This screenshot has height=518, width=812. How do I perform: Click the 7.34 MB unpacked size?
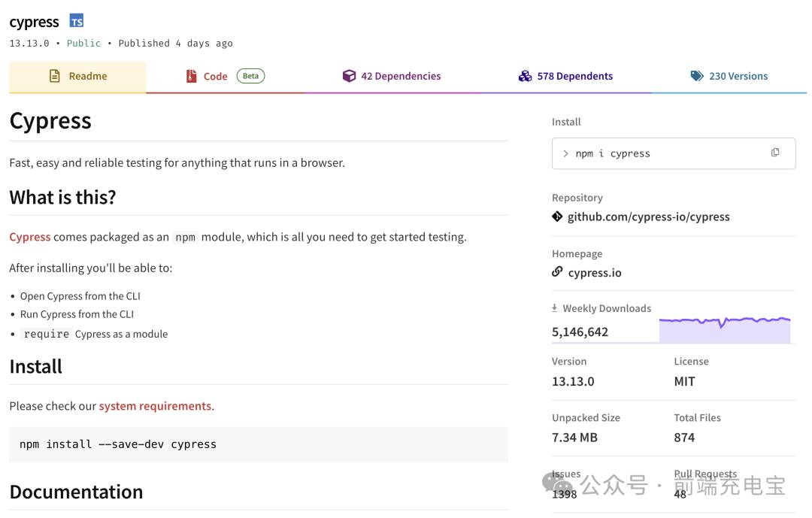[x=575, y=438]
